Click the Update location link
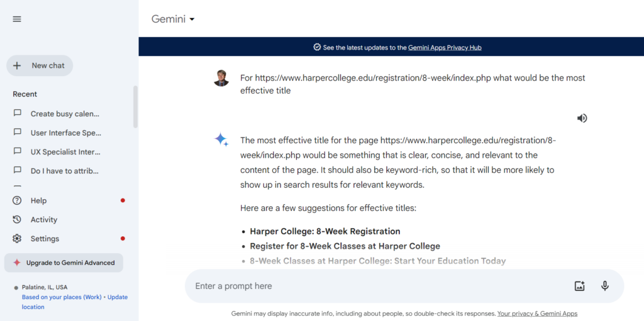644x321 pixels. (x=117, y=297)
